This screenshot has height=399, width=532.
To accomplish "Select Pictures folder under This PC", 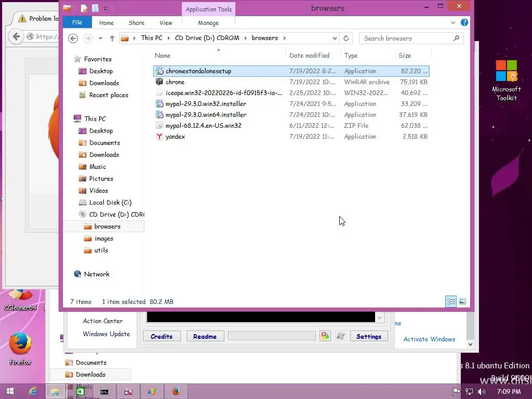I will pyautogui.click(x=101, y=179).
